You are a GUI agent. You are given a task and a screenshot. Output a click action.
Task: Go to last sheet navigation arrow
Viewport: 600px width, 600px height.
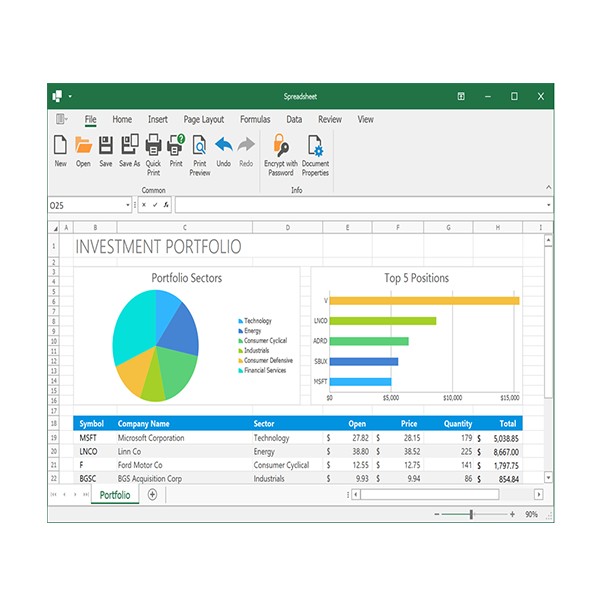(86, 494)
